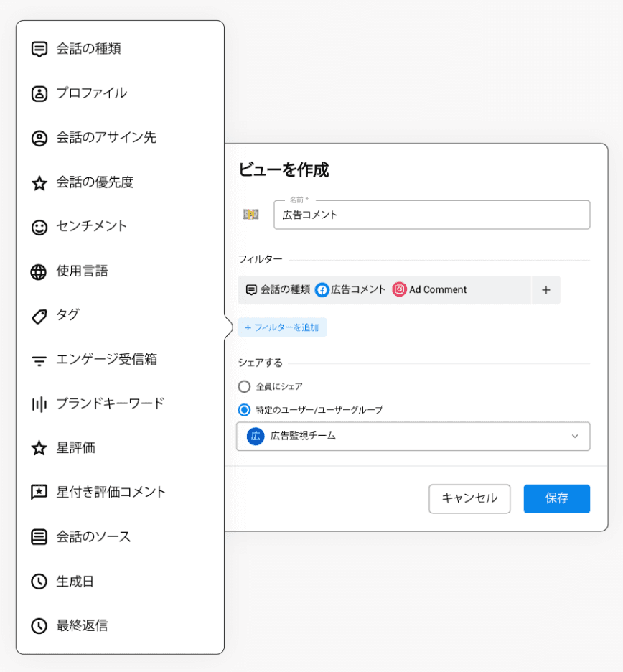
Task: Click the ブランドキーワード bars icon
Action: pyautogui.click(x=39, y=404)
